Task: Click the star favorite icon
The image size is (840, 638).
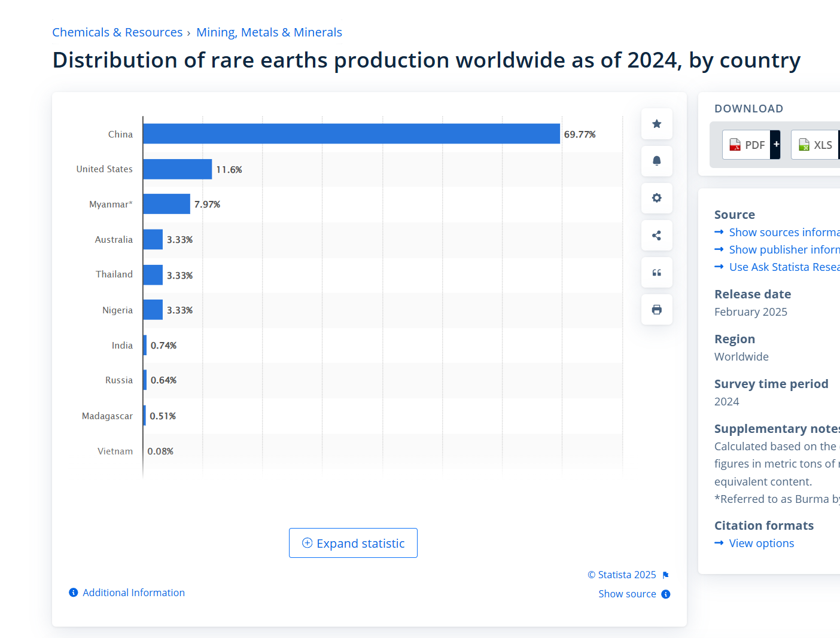Action: tap(657, 124)
